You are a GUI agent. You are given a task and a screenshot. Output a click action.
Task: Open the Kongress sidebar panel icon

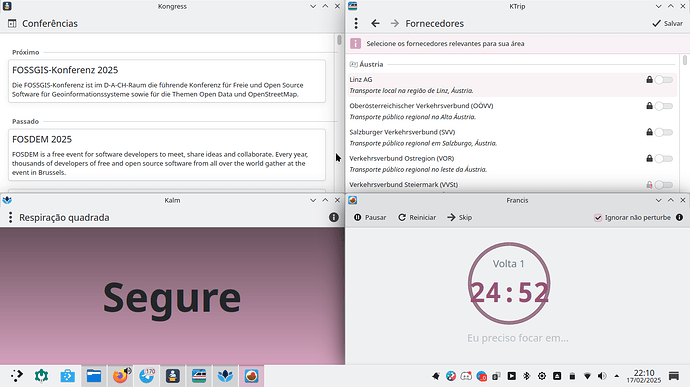[x=12, y=23]
